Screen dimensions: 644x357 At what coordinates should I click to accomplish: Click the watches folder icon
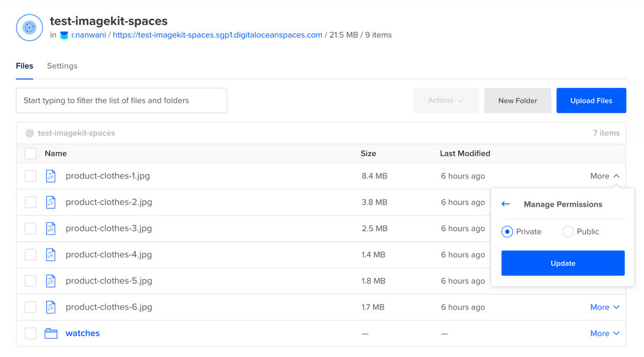[x=51, y=333]
